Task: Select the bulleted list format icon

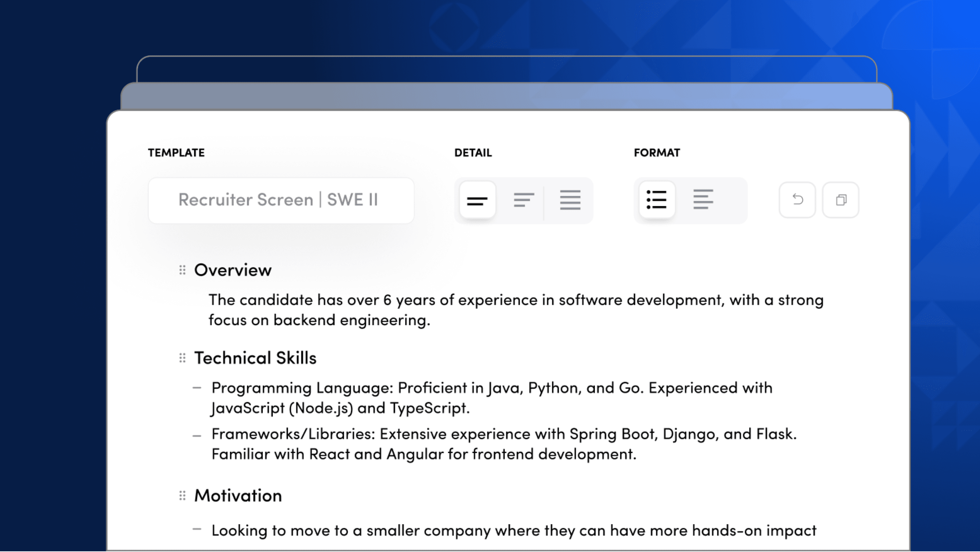Action: point(658,200)
